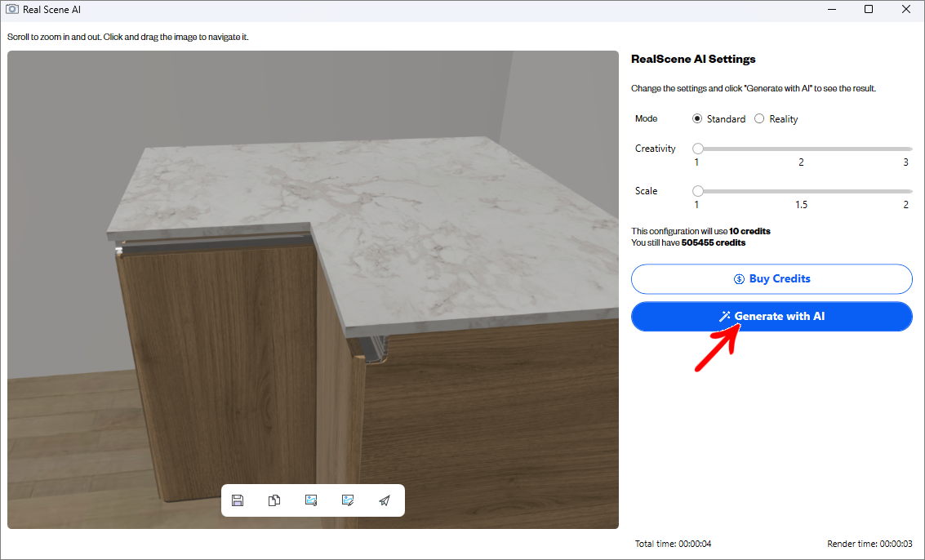Screen dimensions: 925x560
Task: Minimize the Real Scene AI window
Action: (830, 10)
